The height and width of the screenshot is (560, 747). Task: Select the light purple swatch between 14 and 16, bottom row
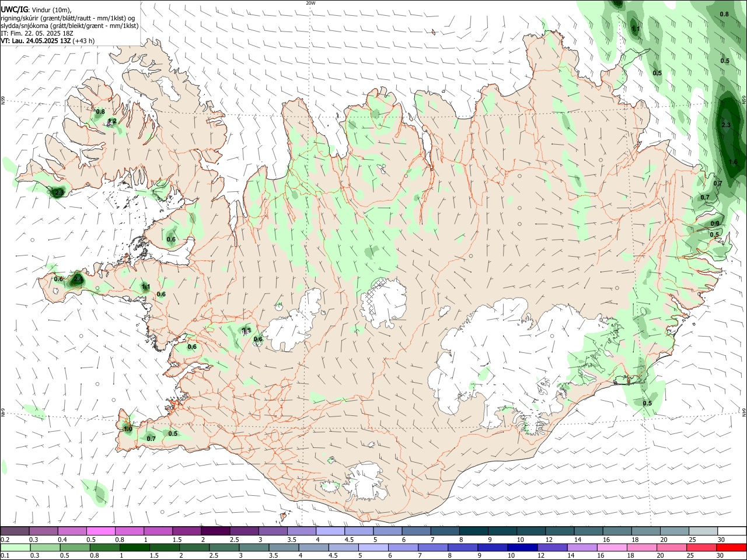(581, 548)
